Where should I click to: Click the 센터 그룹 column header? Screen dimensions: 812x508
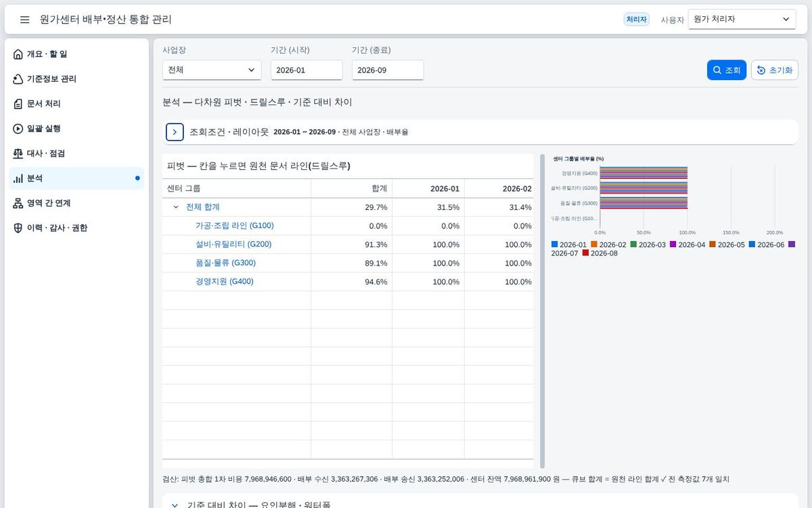[x=237, y=188]
